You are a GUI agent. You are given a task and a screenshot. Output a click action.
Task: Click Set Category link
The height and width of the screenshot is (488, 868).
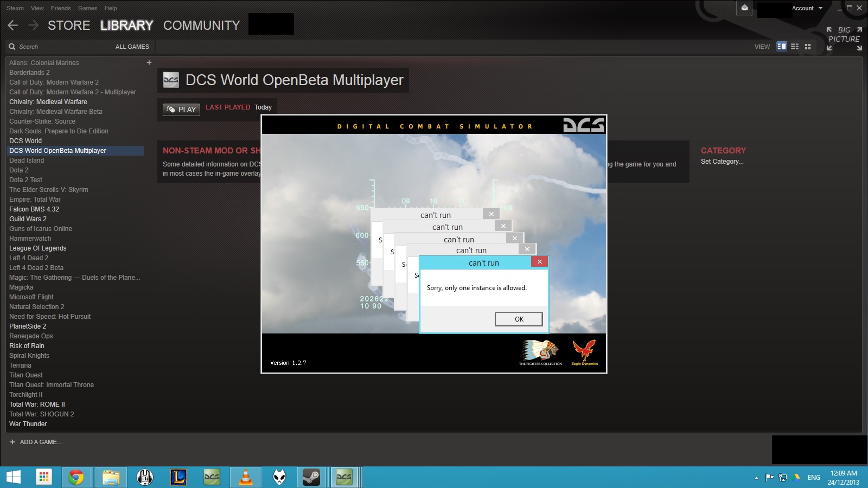tap(722, 162)
